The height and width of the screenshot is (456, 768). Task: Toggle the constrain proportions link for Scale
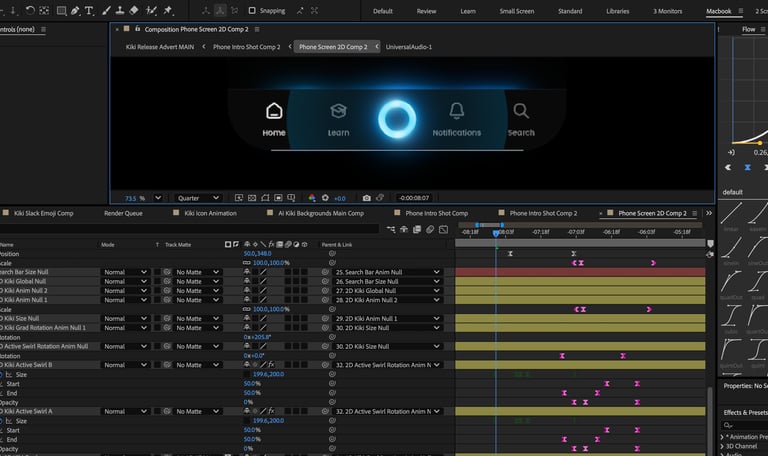pos(246,263)
